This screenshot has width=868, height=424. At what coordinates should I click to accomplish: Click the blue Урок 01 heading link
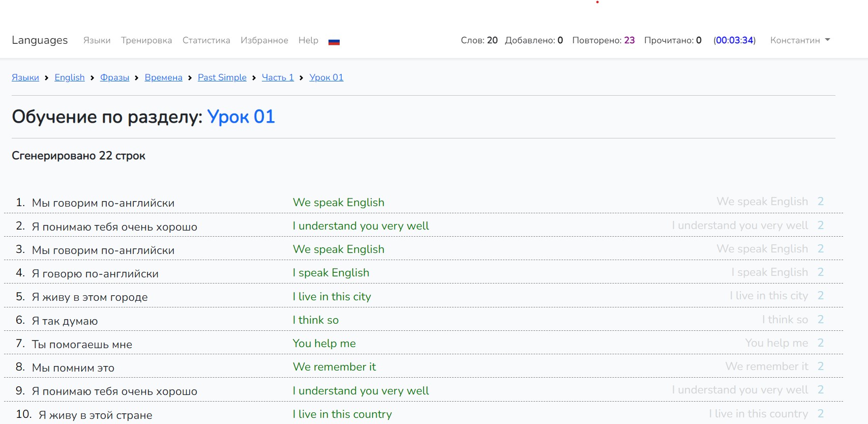pyautogui.click(x=241, y=117)
